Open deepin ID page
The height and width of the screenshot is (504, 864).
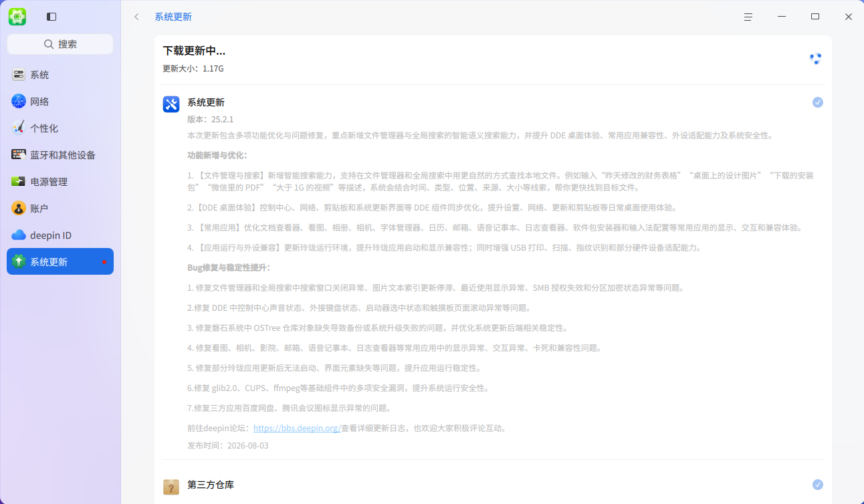[x=60, y=235]
